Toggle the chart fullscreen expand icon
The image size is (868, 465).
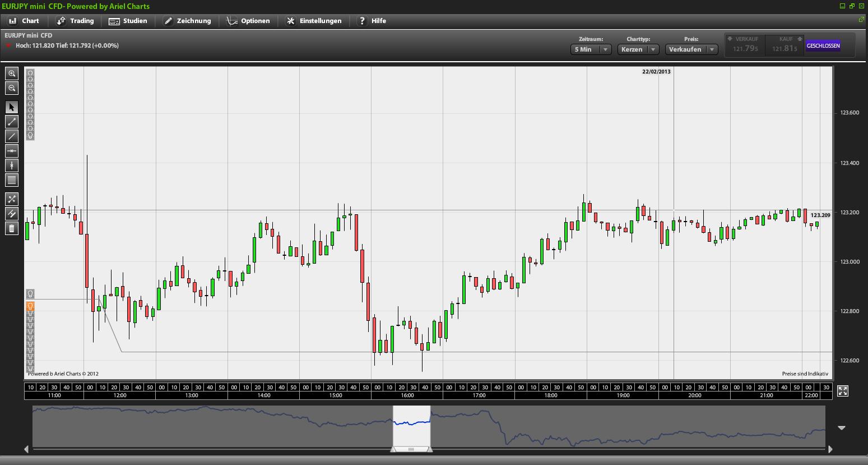pos(842,391)
